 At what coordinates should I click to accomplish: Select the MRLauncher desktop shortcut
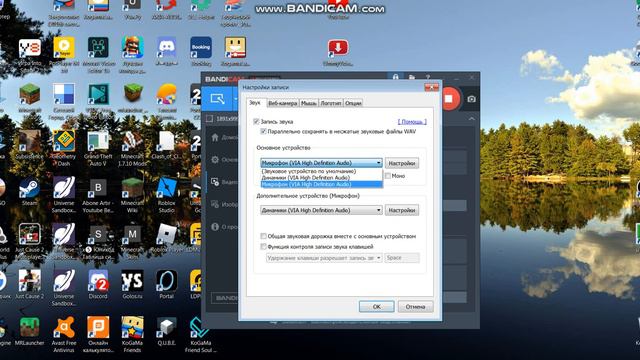(x=29, y=331)
